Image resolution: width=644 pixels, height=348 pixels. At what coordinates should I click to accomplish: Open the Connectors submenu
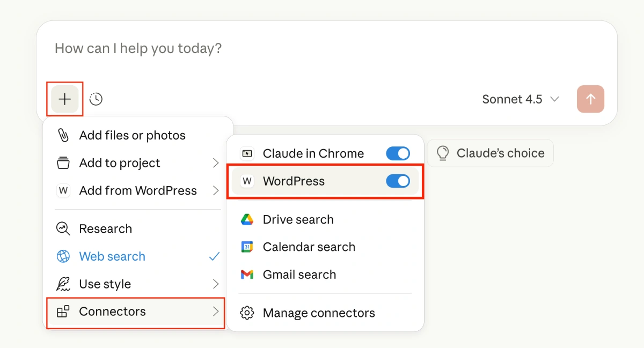135,312
